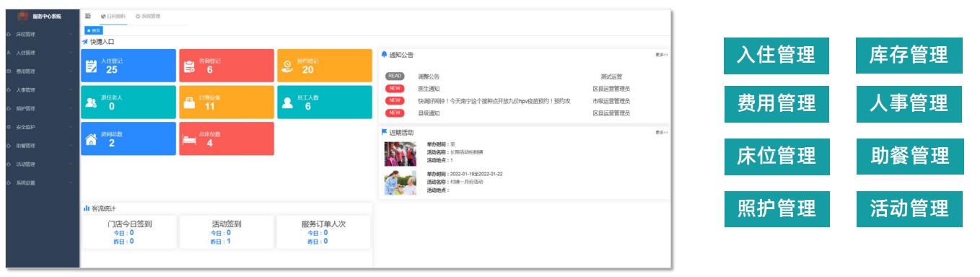
Task: Click the teal 助餐管理 label on the right
Action: pyautogui.click(x=909, y=156)
